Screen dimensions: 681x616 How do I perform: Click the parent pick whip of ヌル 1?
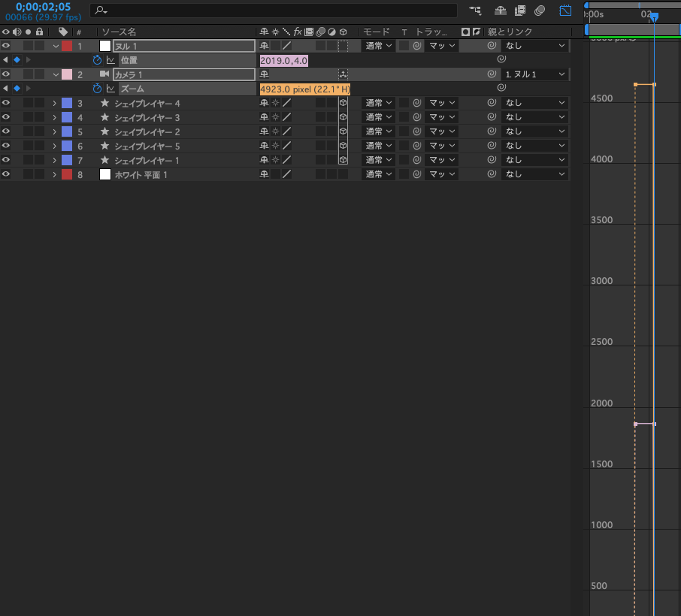coord(492,46)
